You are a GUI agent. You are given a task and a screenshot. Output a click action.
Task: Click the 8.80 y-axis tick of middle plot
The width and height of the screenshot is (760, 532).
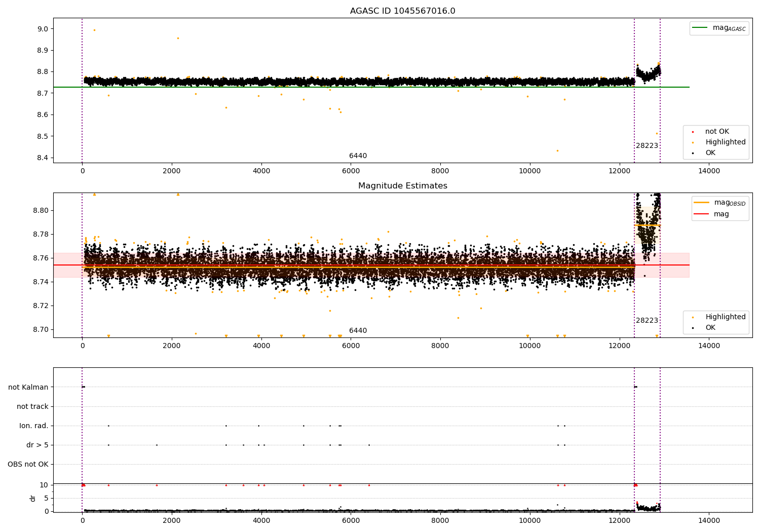pyautogui.click(x=41, y=211)
